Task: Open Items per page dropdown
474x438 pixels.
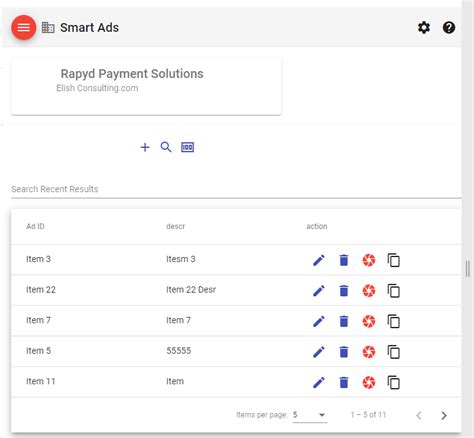Action: tap(310, 415)
